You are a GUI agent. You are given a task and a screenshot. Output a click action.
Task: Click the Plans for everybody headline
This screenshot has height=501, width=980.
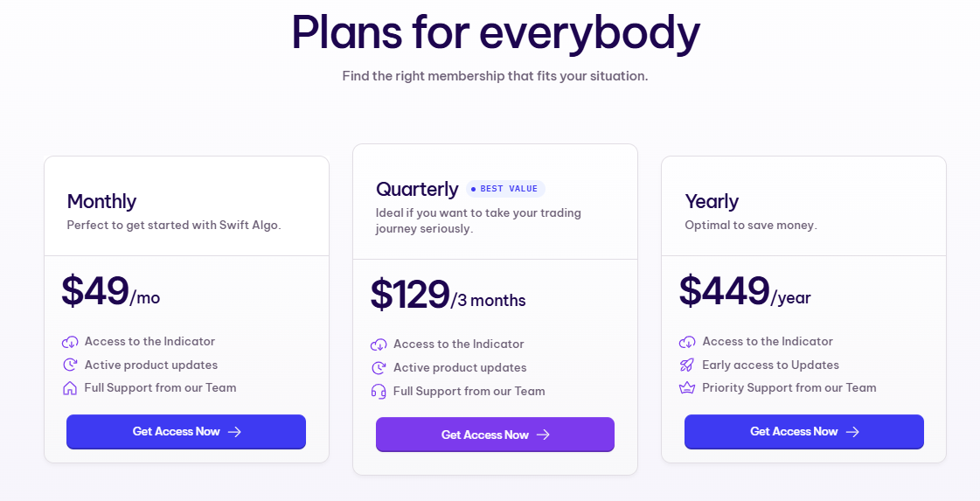[x=495, y=31]
